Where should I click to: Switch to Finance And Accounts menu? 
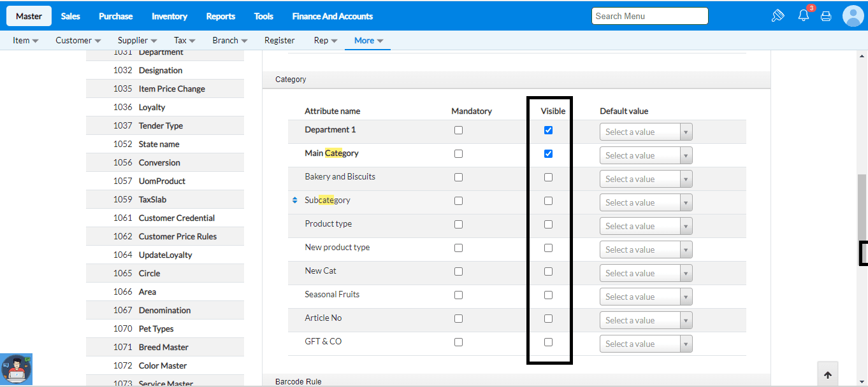332,16
